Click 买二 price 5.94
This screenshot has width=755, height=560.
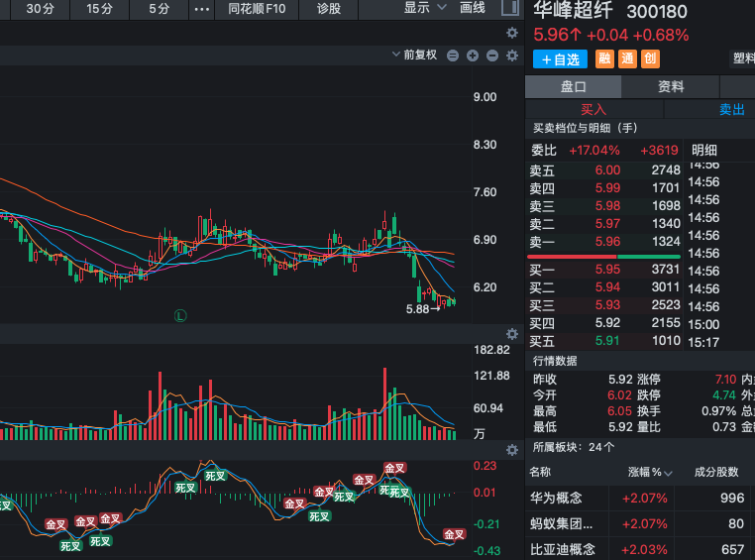click(607, 287)
